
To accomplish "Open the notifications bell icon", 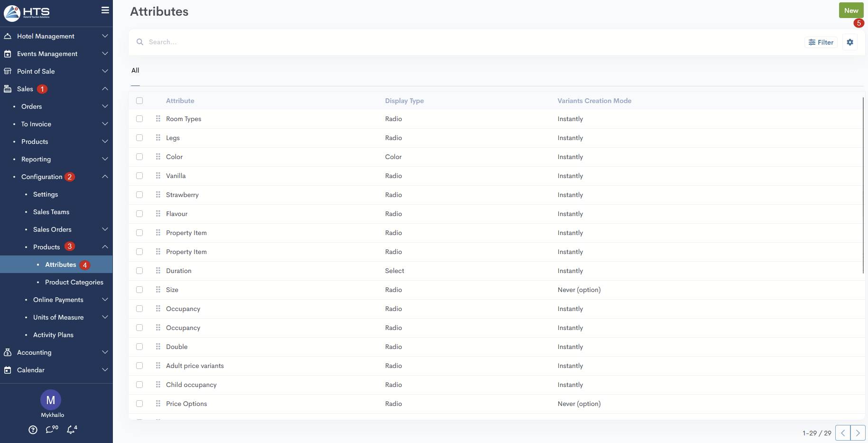I will [x=72, y=429].
